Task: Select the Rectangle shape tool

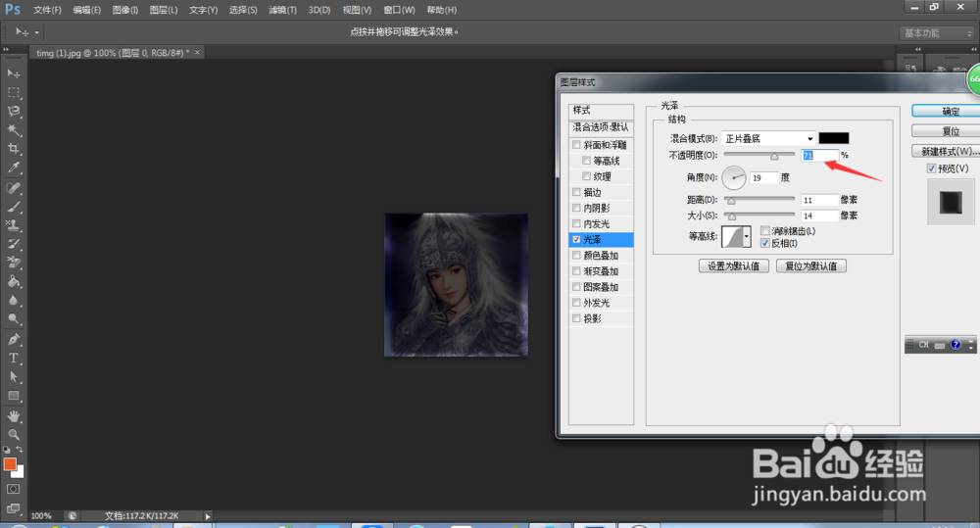Action: (x=13, y=396)
